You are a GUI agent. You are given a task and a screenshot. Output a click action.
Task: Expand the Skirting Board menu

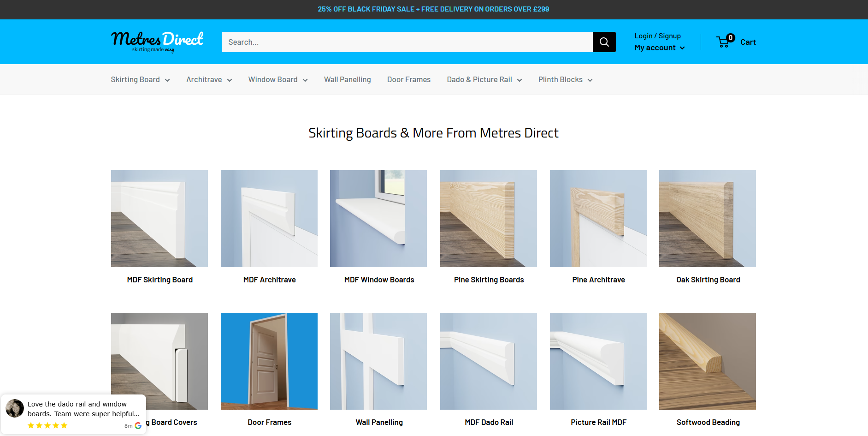point(140,80)
